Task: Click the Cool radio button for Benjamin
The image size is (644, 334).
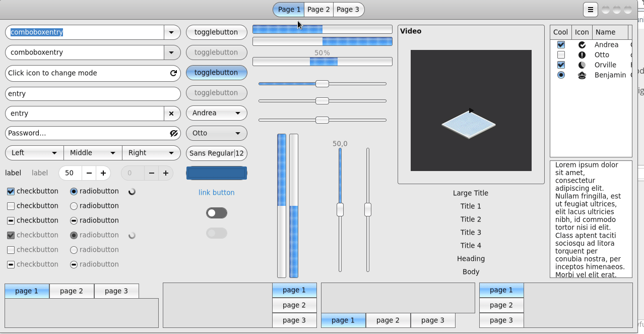Action: pos(561,75)
